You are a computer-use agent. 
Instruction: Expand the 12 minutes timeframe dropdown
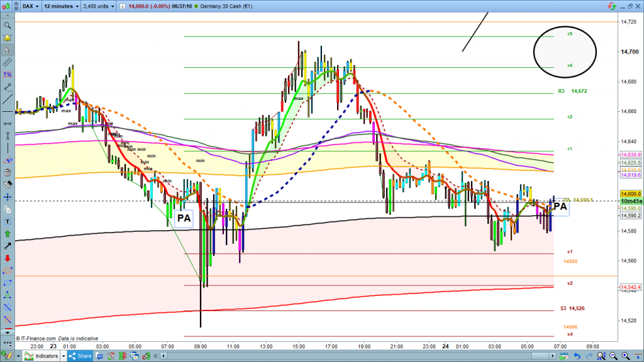pyautogui.click(x=62, y=6)
